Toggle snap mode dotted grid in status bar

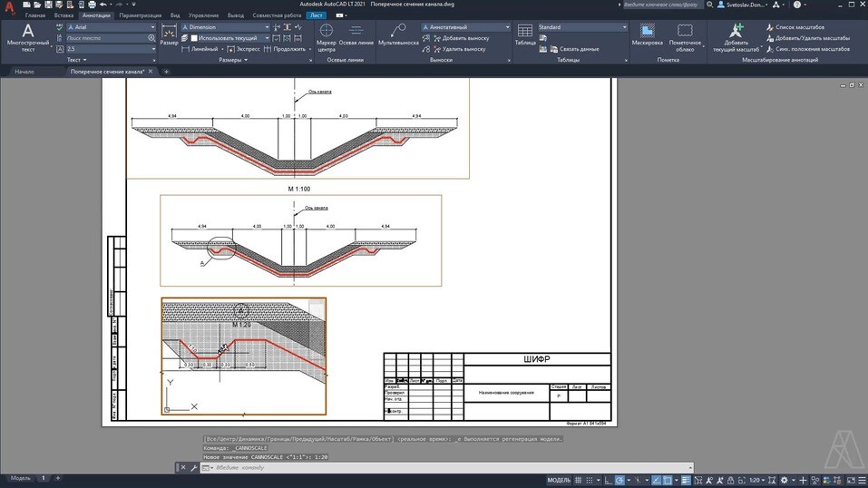tap(590, 480)
